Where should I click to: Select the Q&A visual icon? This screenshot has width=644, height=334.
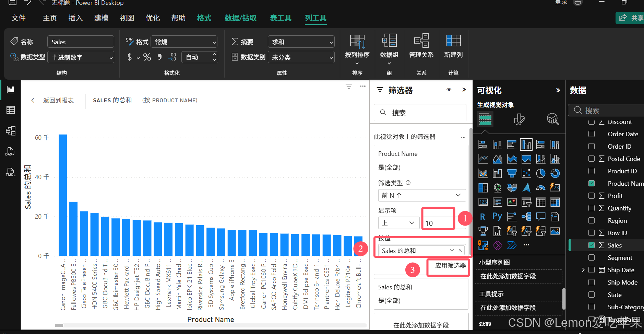(x=541, y=217)
